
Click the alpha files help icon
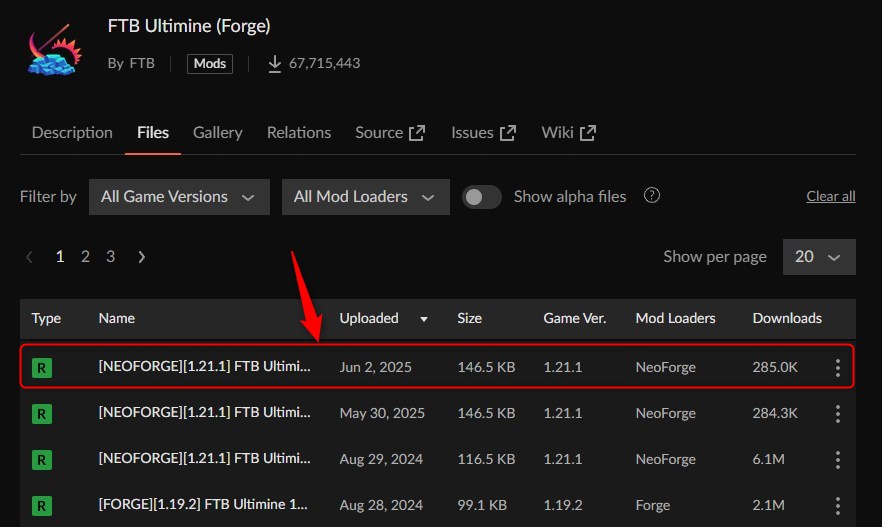(x=652, y=196)
